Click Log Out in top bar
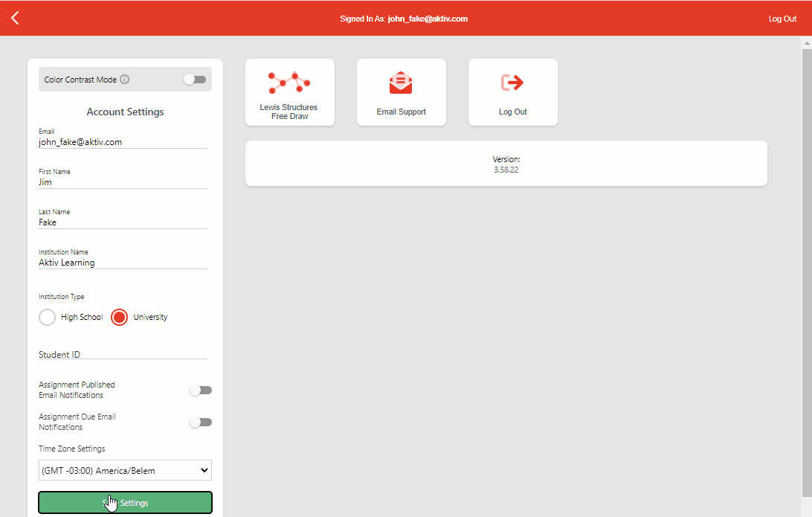812x517 pixels. 782,19
